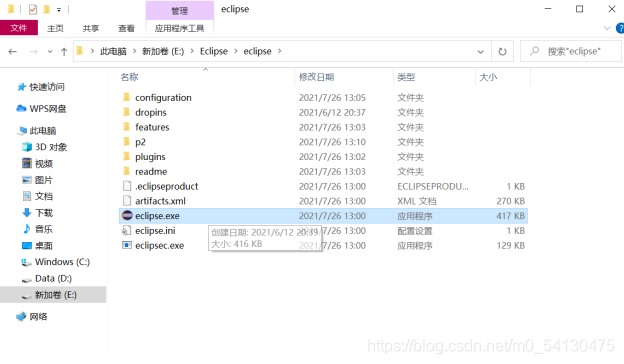
Task: Open Quick Access star icon in sidebar
Action: pyautogui.click(x=21, y=87)
